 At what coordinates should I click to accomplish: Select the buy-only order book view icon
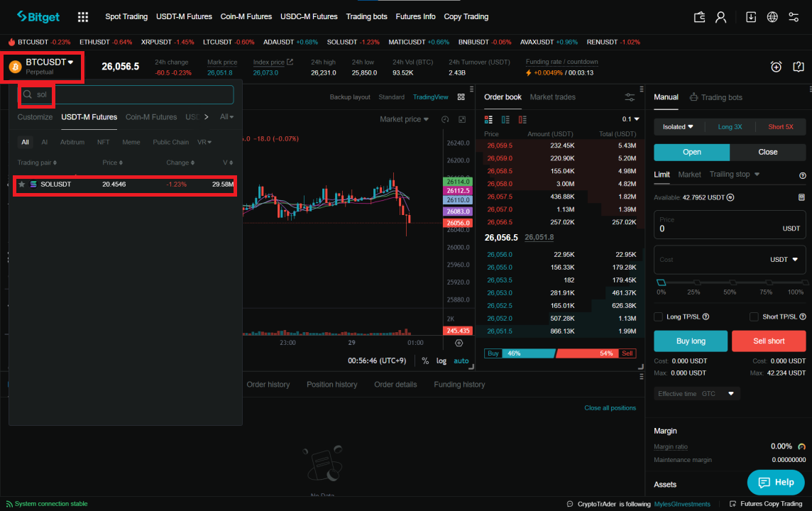505,120
